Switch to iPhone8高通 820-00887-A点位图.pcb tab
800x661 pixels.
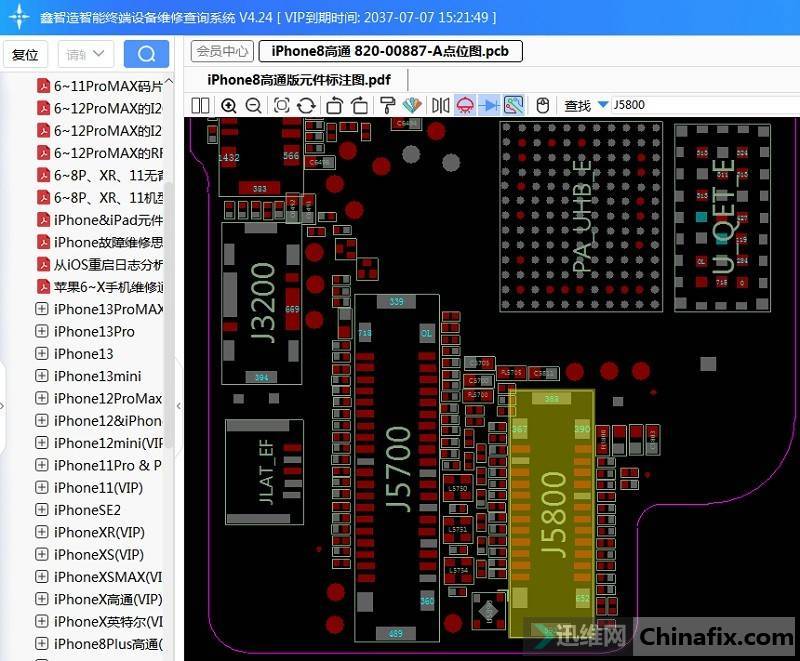click(390, 51)
